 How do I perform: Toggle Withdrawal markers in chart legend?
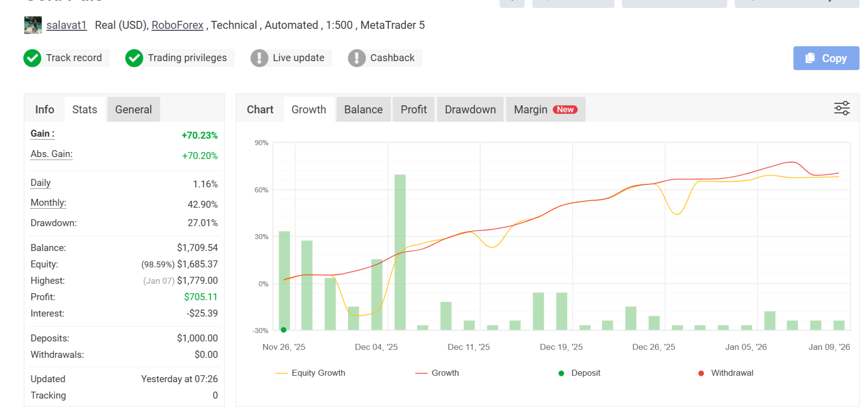pos(726,373)
